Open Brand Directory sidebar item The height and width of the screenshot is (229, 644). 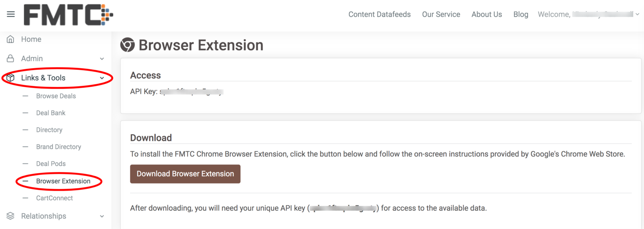click(x=59, y=147)
